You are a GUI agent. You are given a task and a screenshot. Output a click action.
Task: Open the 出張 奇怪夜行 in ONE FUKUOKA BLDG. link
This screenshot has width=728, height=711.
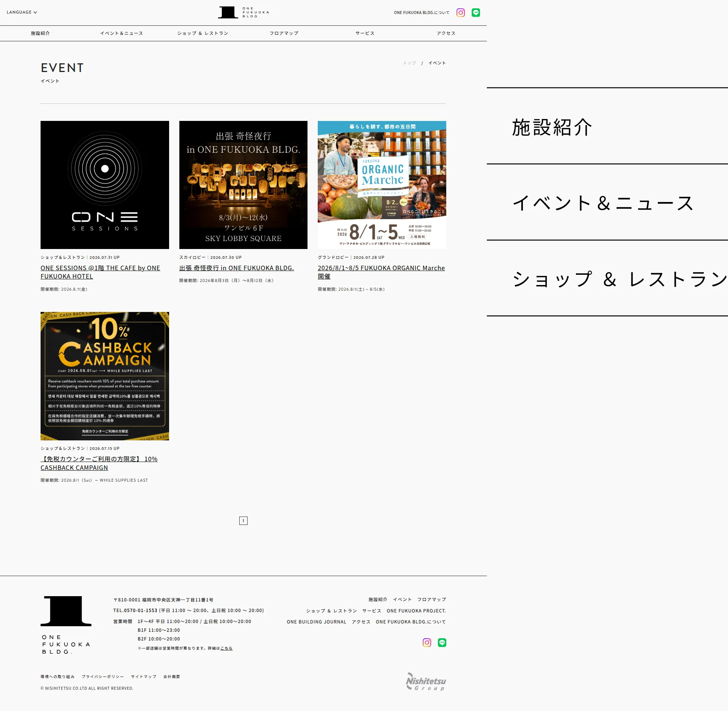click(237, 268)
